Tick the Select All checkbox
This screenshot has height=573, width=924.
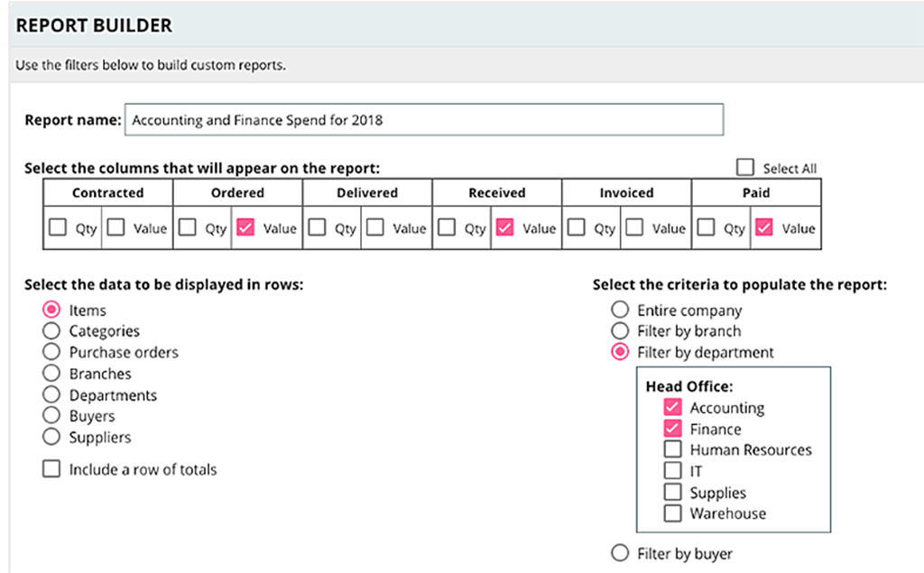point(744,168)
